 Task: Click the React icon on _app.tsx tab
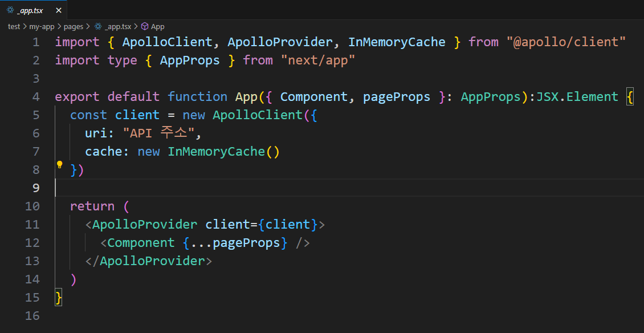10,10
